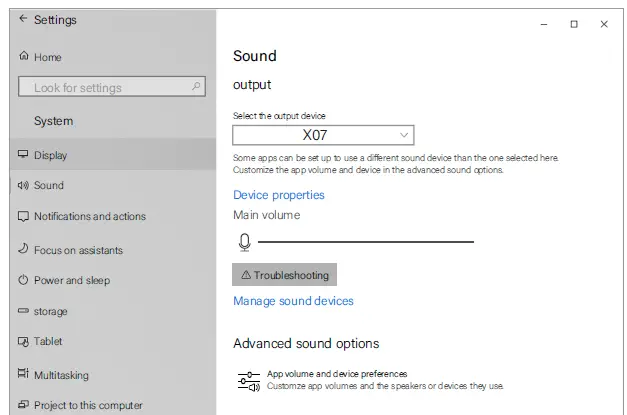The height and width of the screenshot is (415, 627).
Task: Click the back arrow in Settings header
Action: coord(23,19)
